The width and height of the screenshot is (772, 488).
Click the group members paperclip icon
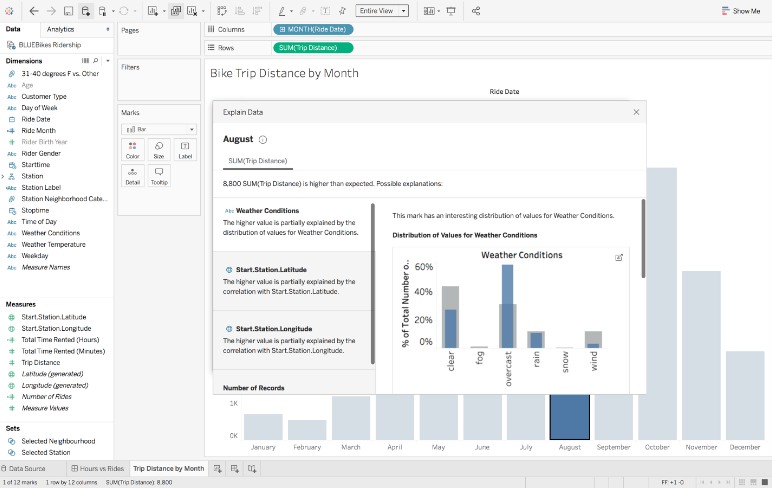[x=303, y=11]
